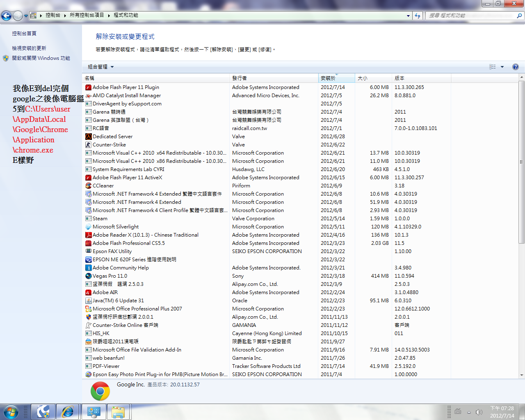Expand the address bar history dropdown

408,16
